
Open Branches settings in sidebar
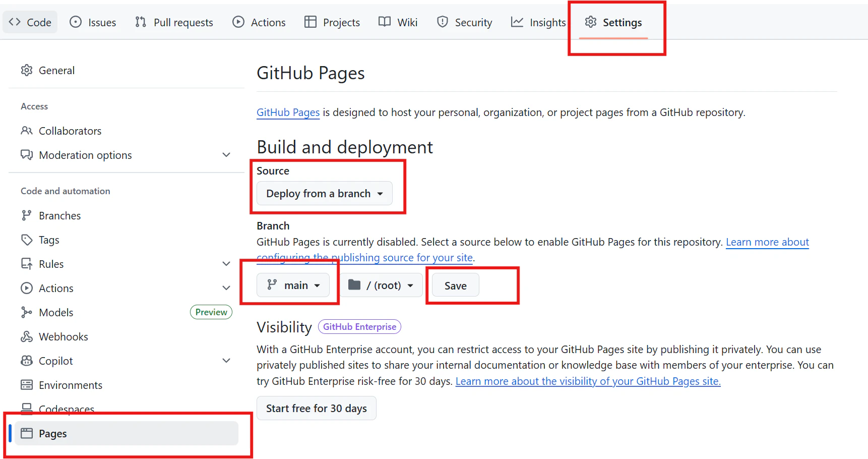(127, 216)
